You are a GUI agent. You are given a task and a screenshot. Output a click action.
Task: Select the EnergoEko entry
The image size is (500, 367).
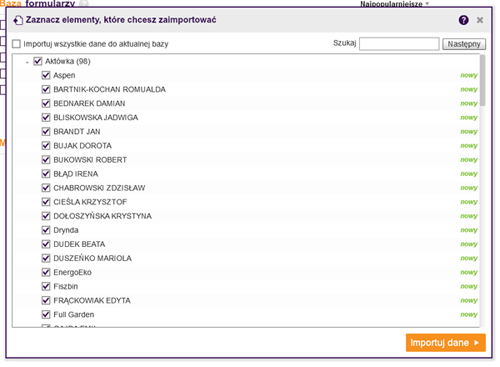[x=72, y=272]
